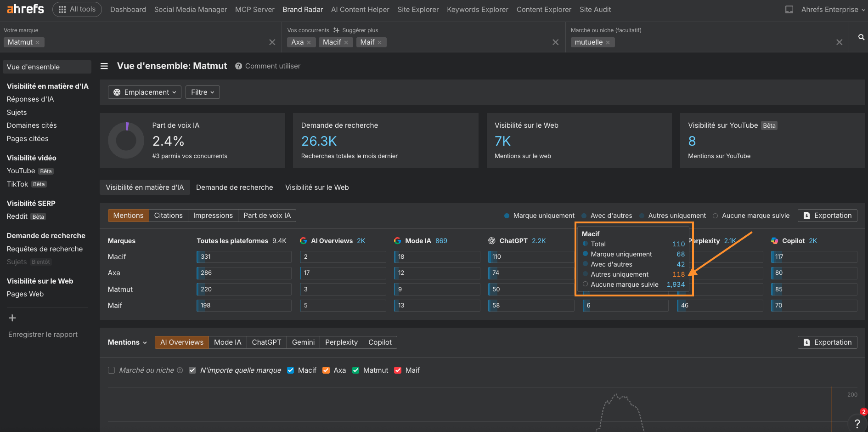868x432 pixels.
Task: Enable the Marché ou niche checkbox
Action: click(x=111, y=370)
